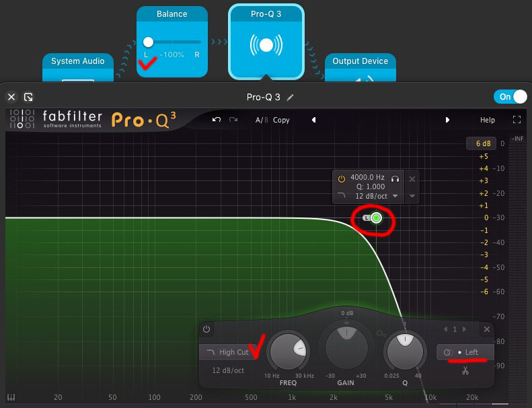Click 4000.0 Hz frequency value
Viewport: 532px width, 408px height.
[367, 177]
